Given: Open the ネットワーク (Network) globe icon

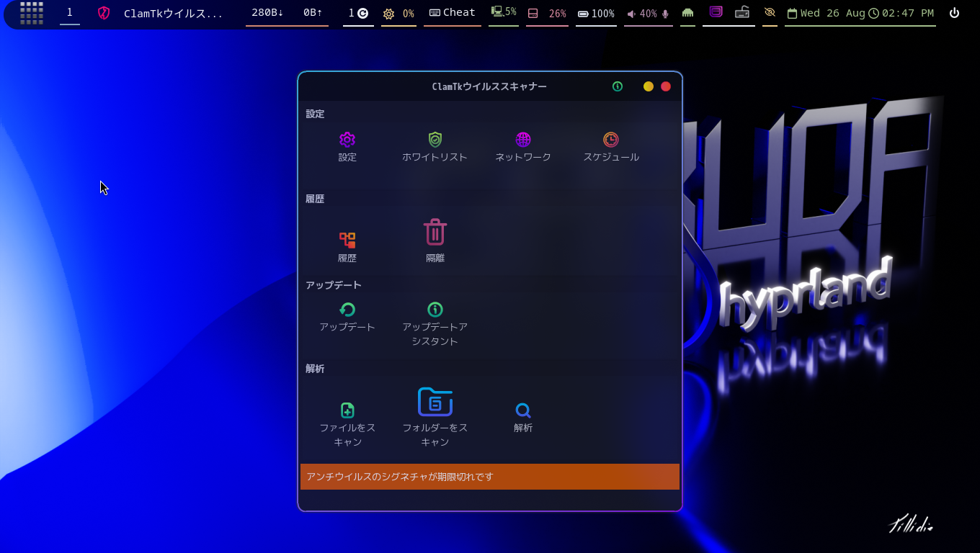Looking at the screenshot, I should [x=523, y=140].
